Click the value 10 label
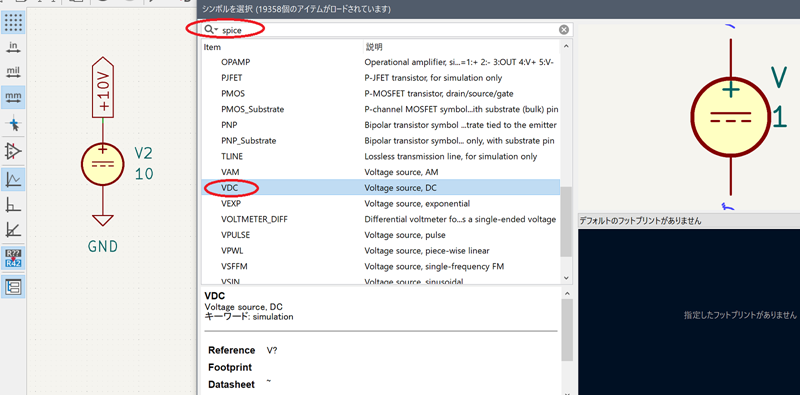Viewport: 800px width, 395px height. pyautogui.click(x=144, y=175)
